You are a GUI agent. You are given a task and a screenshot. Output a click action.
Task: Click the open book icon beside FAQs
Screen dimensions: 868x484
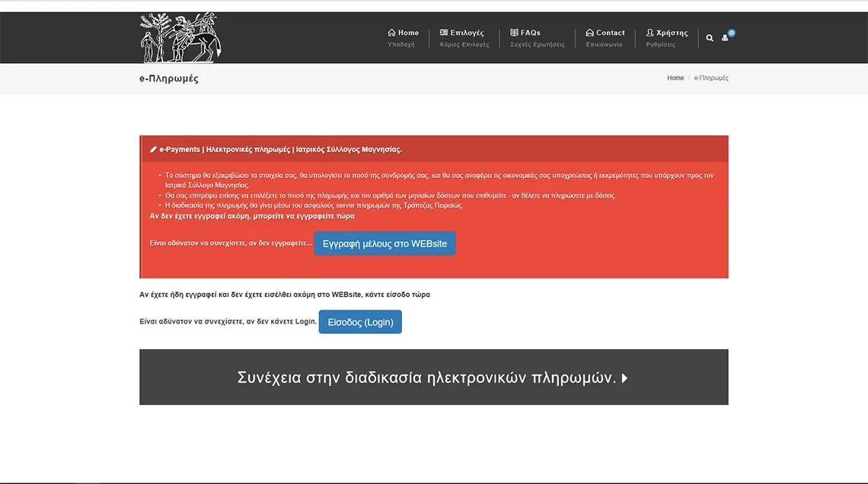coord(514,33)
